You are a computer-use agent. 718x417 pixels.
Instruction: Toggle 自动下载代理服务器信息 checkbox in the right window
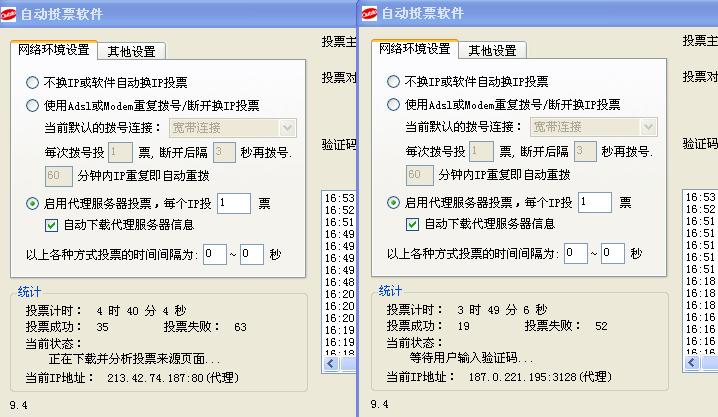[x=413, y=224]
